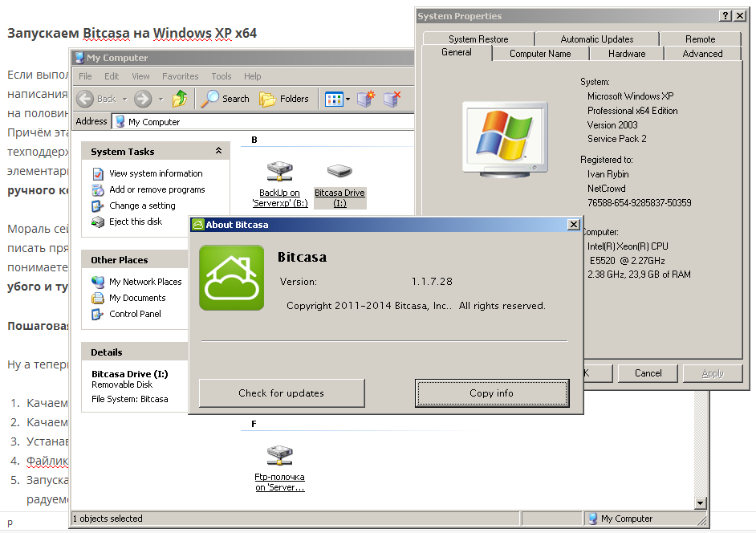Click the 'Copyright 2011-2014 Bitcasa, Inc.' text
This screenshot has height=533, width=756.
pos(369,306)
